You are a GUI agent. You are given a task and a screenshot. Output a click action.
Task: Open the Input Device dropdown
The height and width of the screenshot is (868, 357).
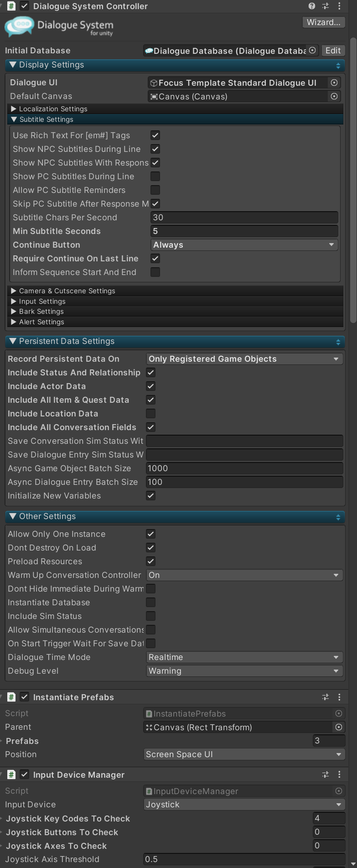click(244, 805)
